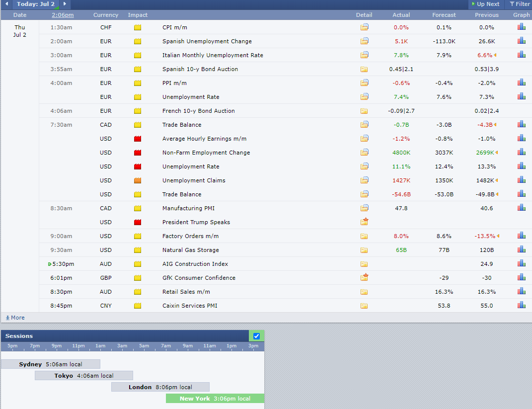Image resolution: width=532 pixels, height=409 pixels.
Task: Click previous value 2699K
Action: [x=485, y=153]
